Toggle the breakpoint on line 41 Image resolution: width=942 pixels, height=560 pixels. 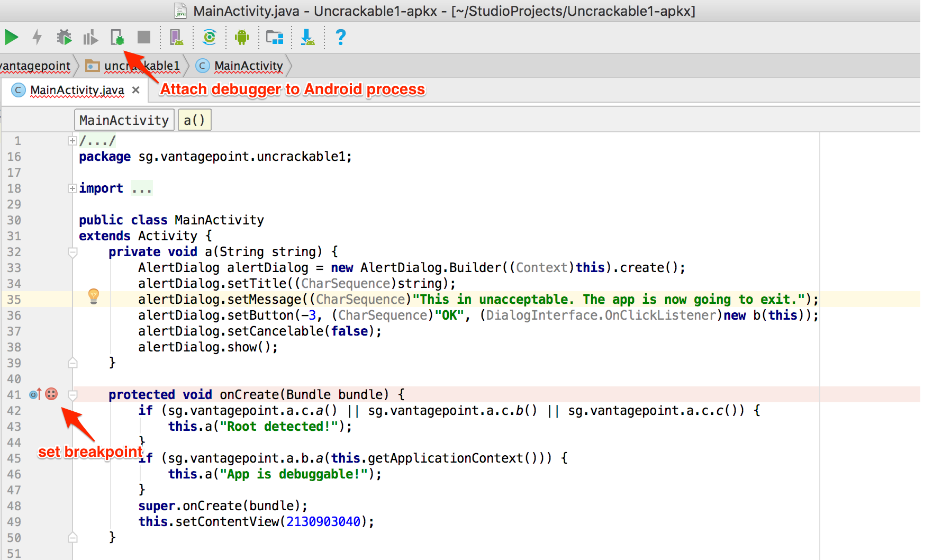[51, 394]
